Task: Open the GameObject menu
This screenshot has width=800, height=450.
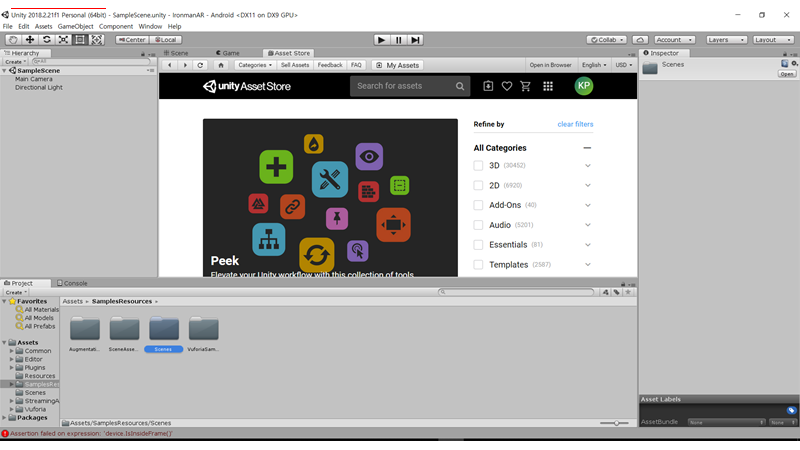Action: coord(75,27)
